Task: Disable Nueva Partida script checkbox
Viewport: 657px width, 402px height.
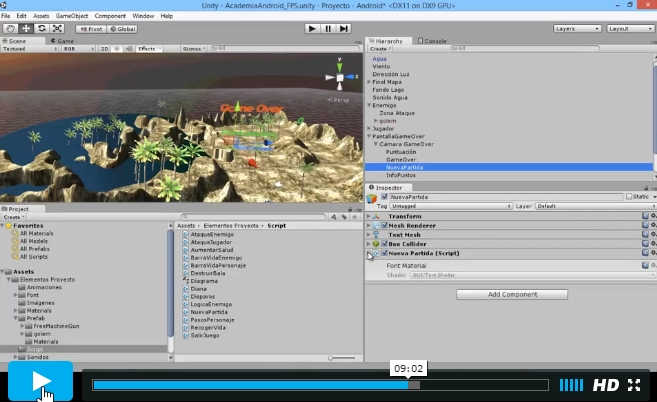Action: [384, 253]
